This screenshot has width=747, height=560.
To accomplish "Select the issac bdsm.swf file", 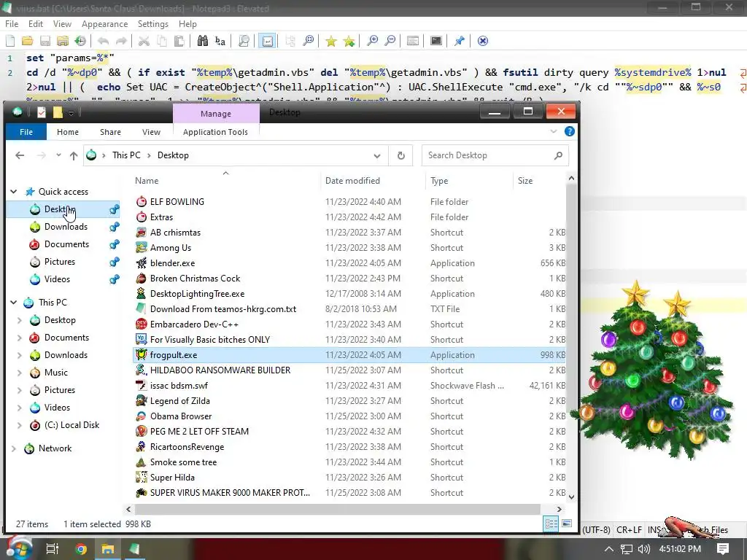I will coord(349,386).
